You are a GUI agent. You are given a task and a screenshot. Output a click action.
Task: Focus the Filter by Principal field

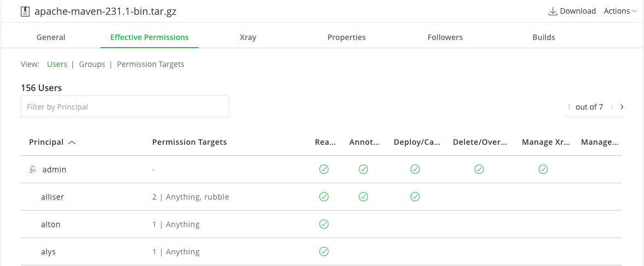click(125, 107)
